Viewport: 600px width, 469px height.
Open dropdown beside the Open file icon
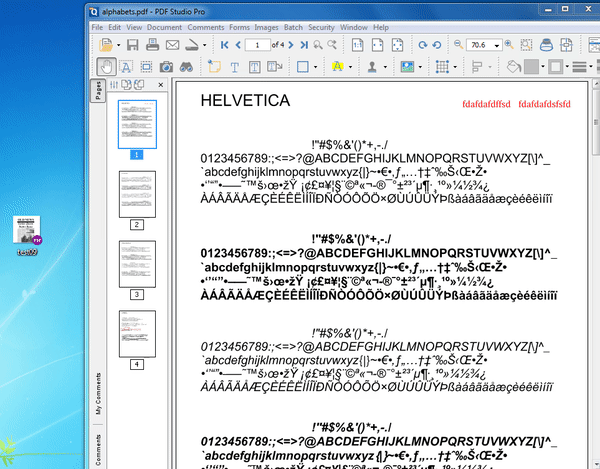[118, 45]
